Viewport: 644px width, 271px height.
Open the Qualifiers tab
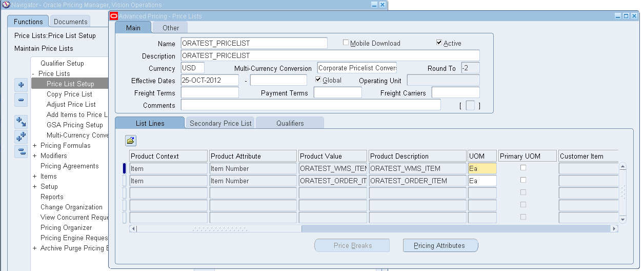pos(290,123)
